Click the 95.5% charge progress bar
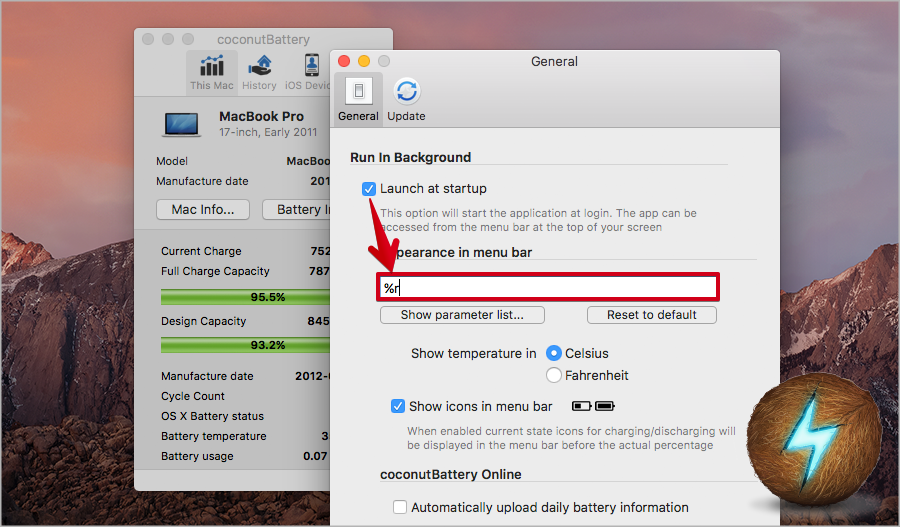The height and width of the screenshot is (527, 900). (x=246, y=297)
